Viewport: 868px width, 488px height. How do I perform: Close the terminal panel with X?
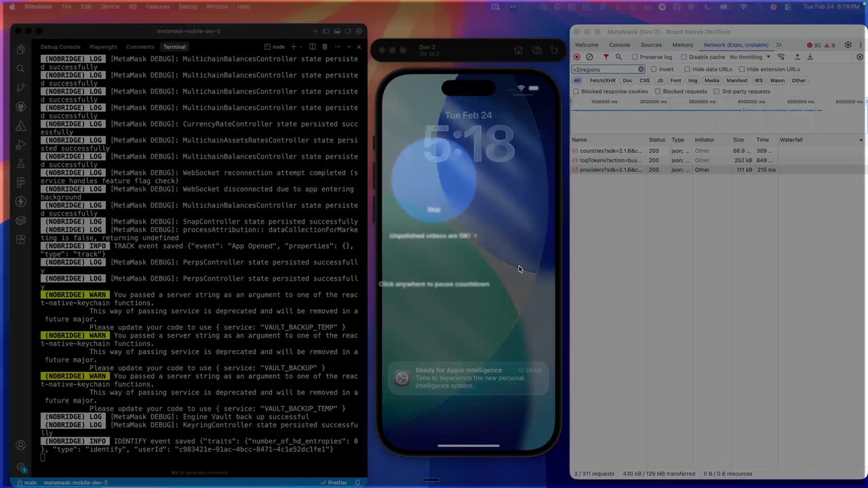tap(359, 47)
